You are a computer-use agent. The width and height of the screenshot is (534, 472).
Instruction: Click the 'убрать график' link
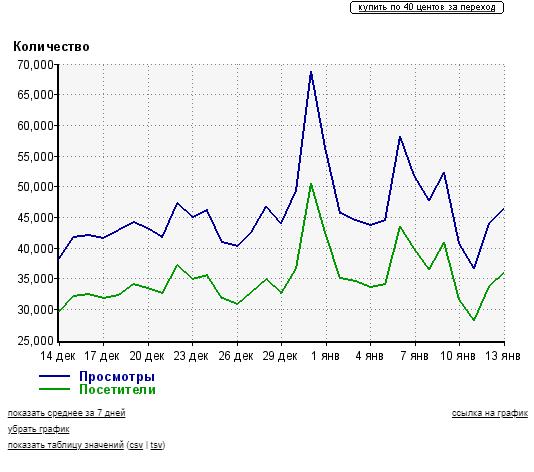38,429
